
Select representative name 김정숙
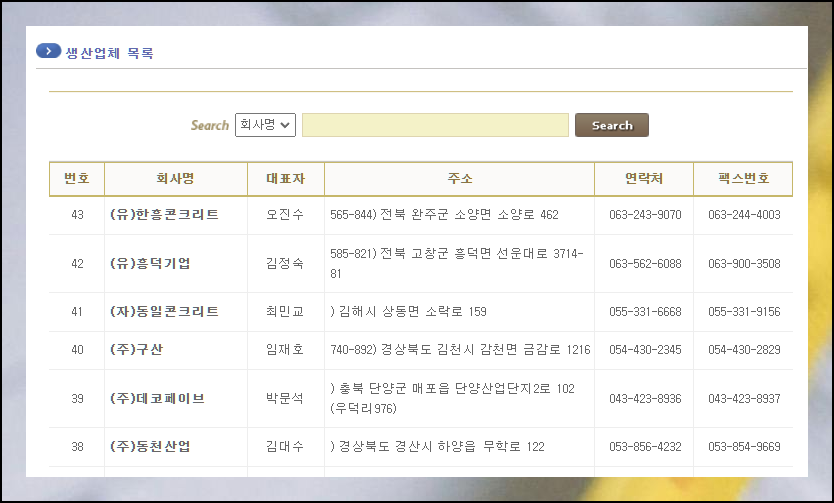[285, 263]
